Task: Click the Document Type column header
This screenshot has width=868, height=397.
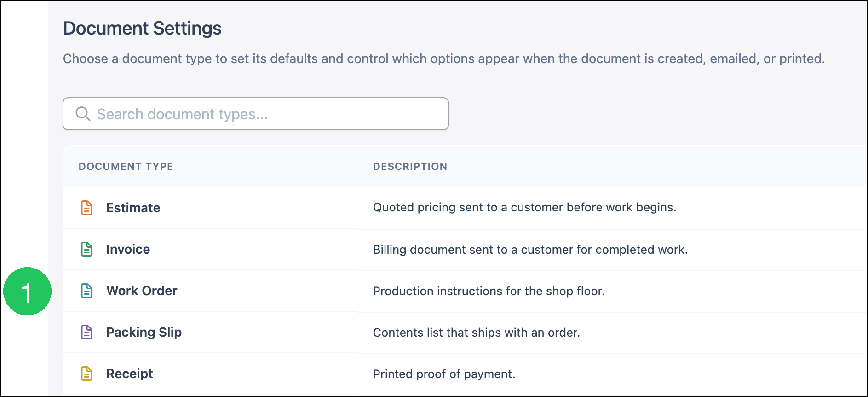Action: point(126,166)
